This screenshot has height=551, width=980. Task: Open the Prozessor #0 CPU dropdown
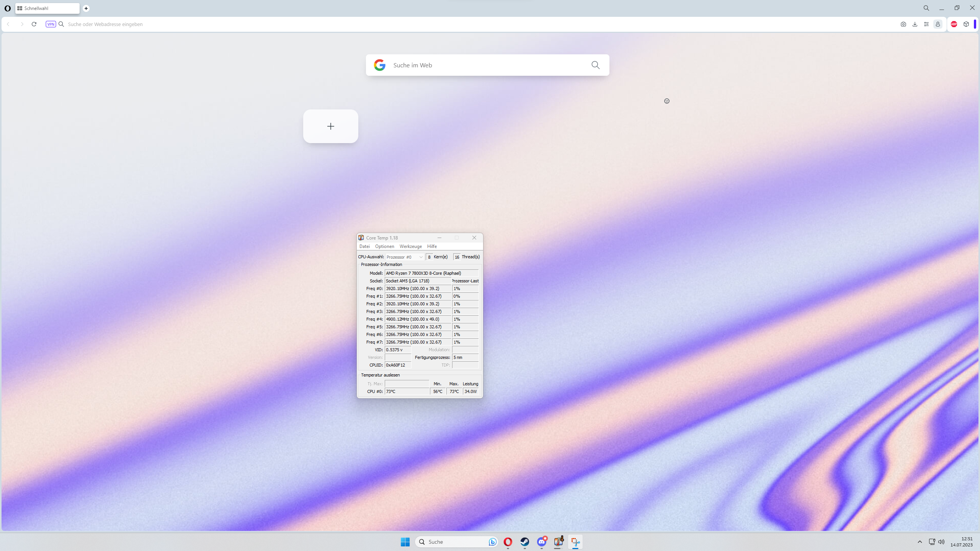404,257
